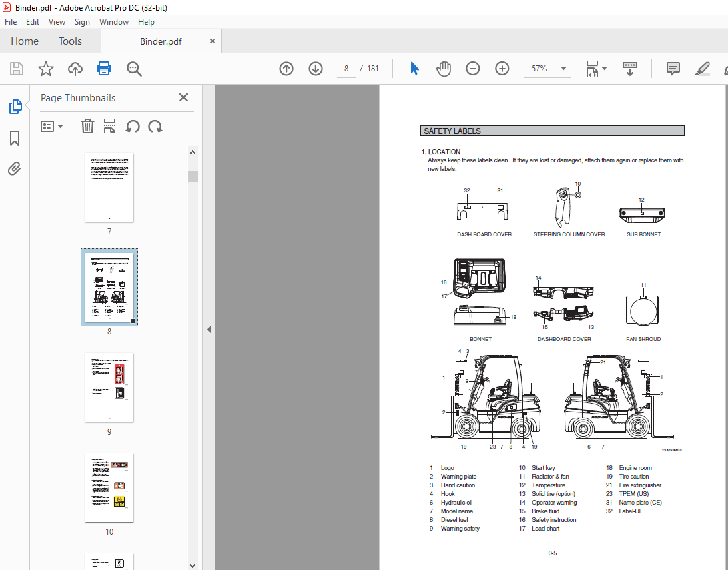Choose the Selection arrow tool
728x570 pixels.
[x=414, y=69]
